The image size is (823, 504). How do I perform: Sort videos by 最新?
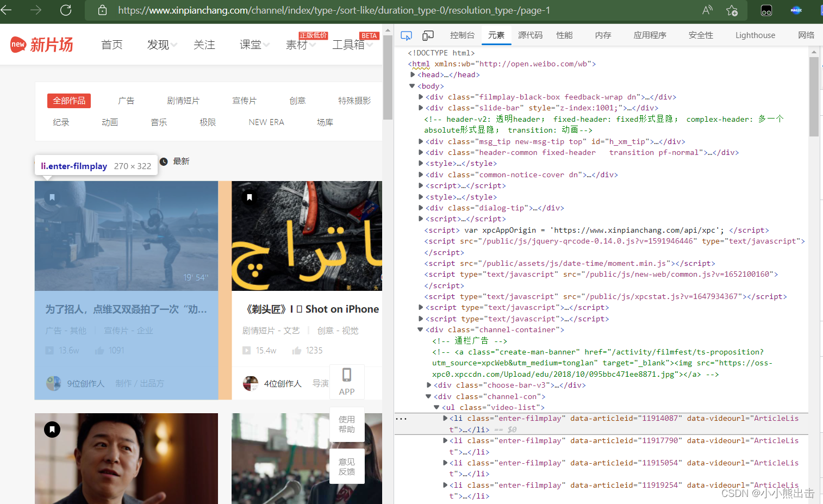click(181, 161)
